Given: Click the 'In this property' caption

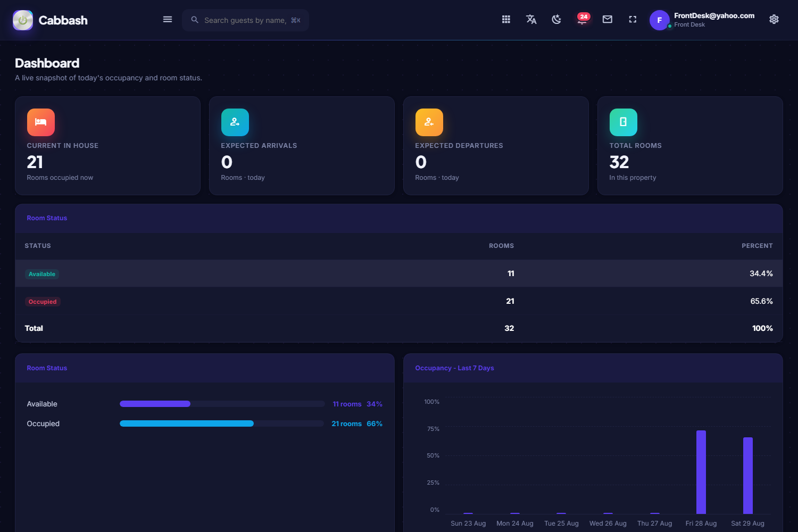Looking at the screenshot, I should (x=633, y=178).
